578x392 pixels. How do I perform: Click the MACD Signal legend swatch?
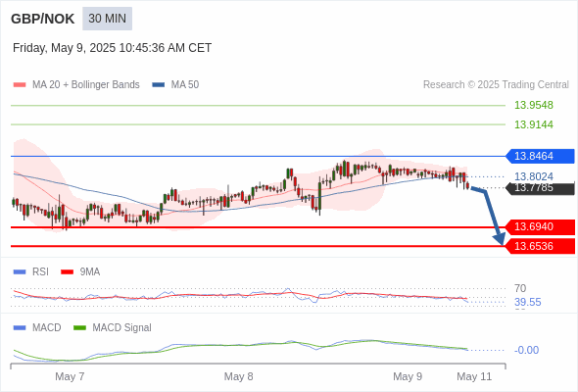click(79, 328)
